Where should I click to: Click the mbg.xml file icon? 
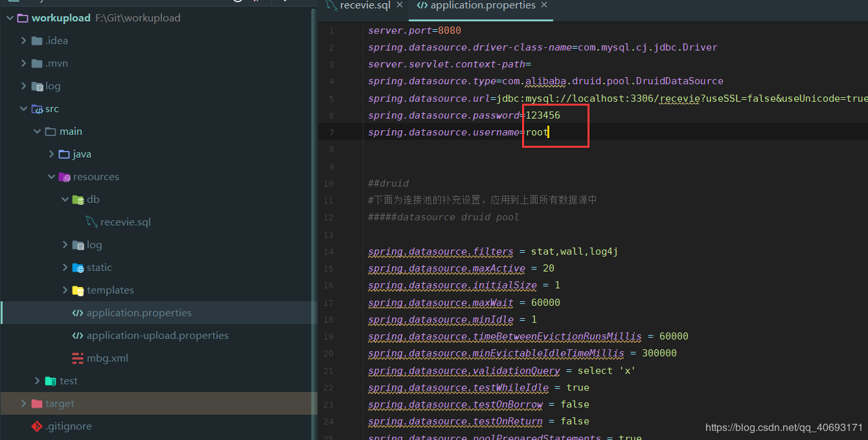(78, 358)
